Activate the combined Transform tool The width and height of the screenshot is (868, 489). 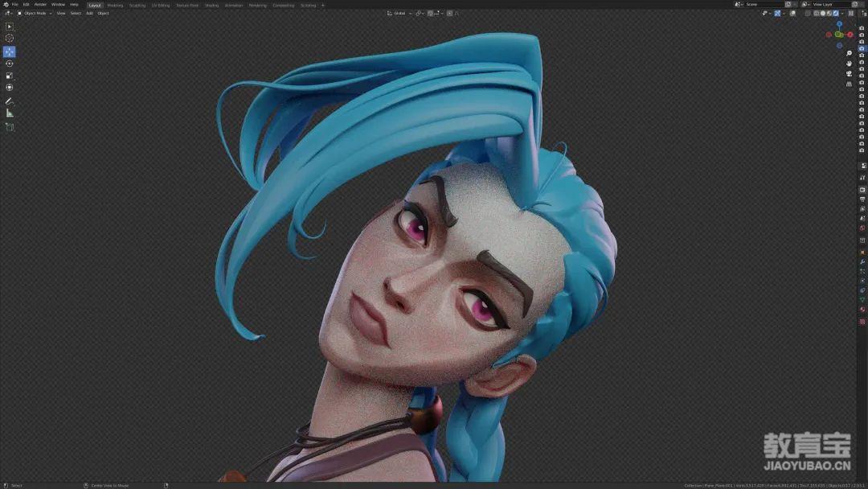click(x=10, y=88)
